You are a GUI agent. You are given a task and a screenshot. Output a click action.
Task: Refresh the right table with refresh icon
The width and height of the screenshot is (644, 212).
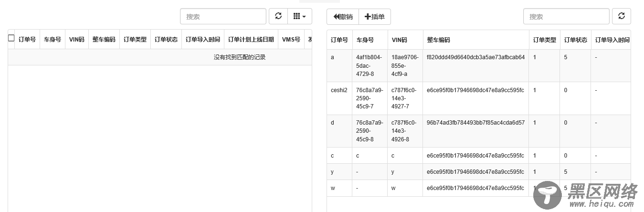pos(622,16)
